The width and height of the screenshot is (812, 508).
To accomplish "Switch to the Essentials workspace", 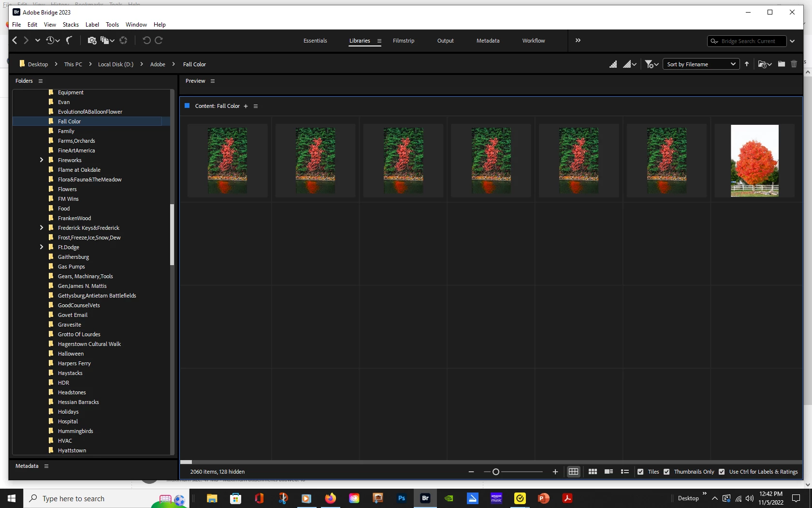I will [x=315, y=41].
